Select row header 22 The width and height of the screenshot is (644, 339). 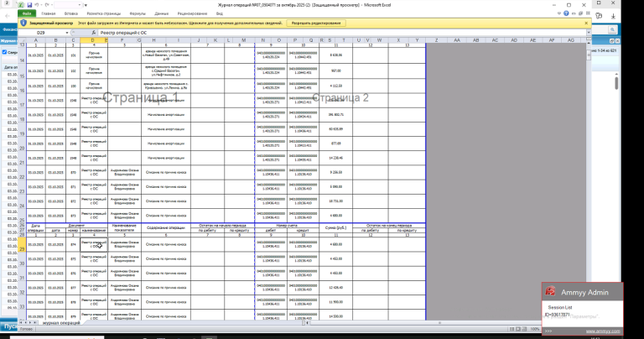coord(22,173)
